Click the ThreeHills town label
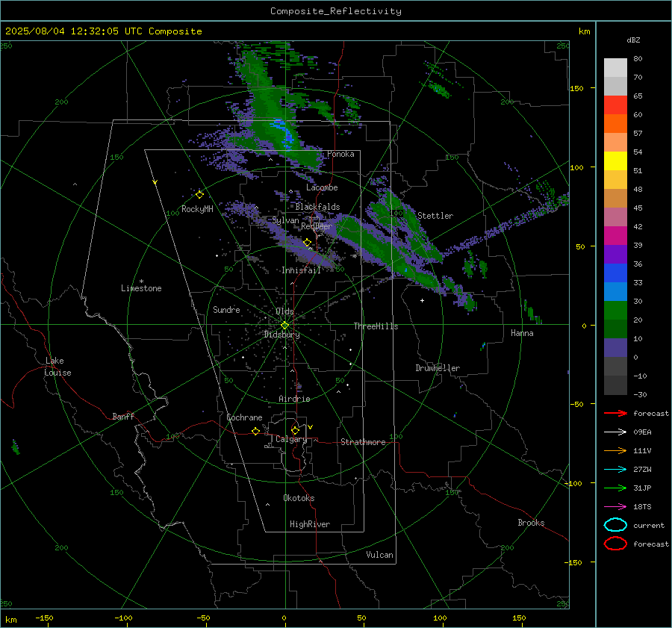This screenshot has height=628, width=672. point(376,326)
